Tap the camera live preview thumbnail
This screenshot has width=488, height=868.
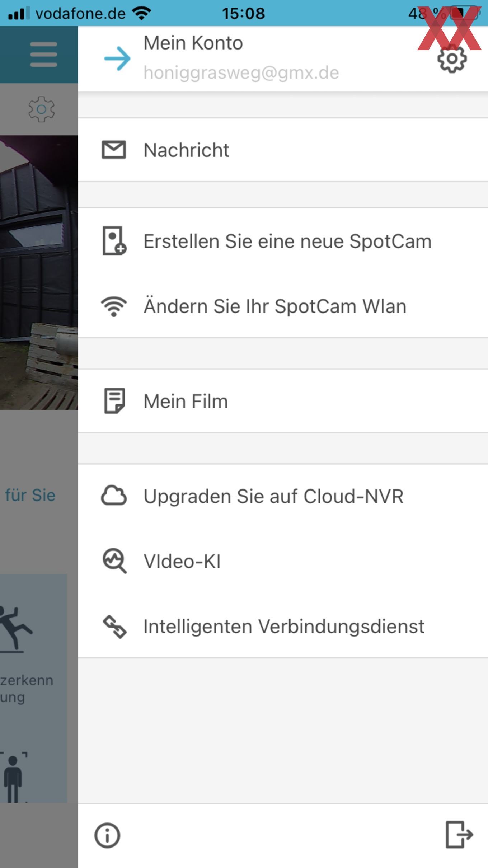pyautogui.click(x=39, y=272)
